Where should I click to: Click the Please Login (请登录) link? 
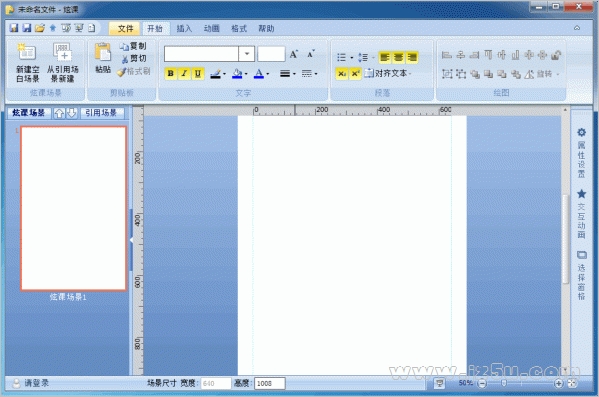click(37, 383)
